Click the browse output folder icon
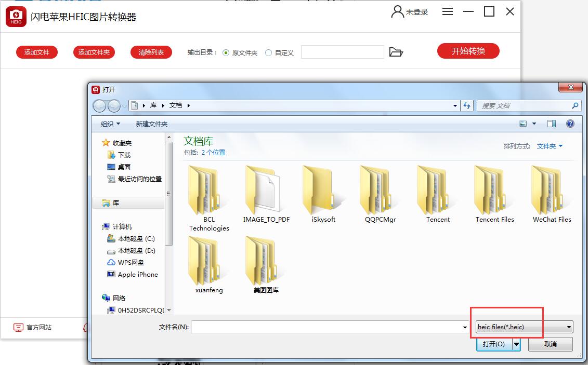The image size is (588, 365). [x=396, y=52]
